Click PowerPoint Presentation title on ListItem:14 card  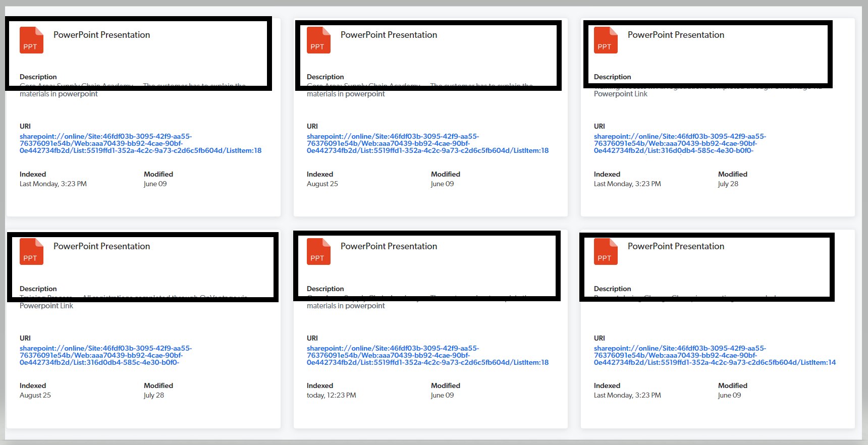click(676, 246)
